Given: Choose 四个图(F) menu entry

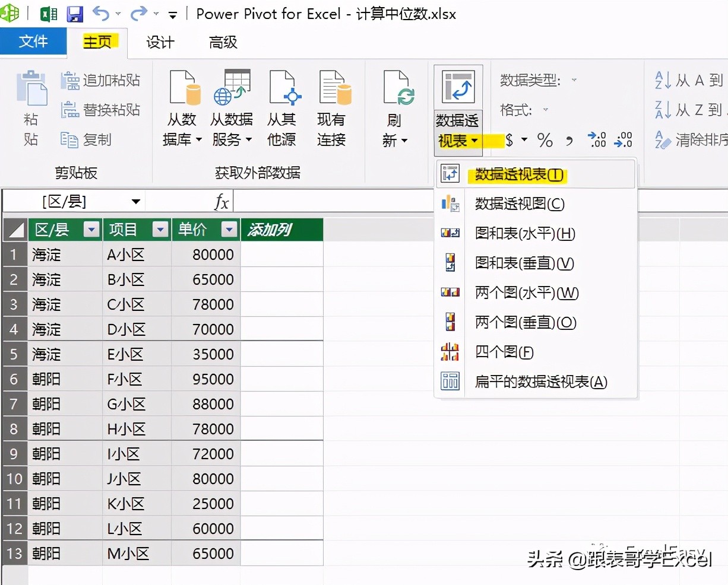Looking at the screenshot, I should pyautogui.click(x=536, y=352).
